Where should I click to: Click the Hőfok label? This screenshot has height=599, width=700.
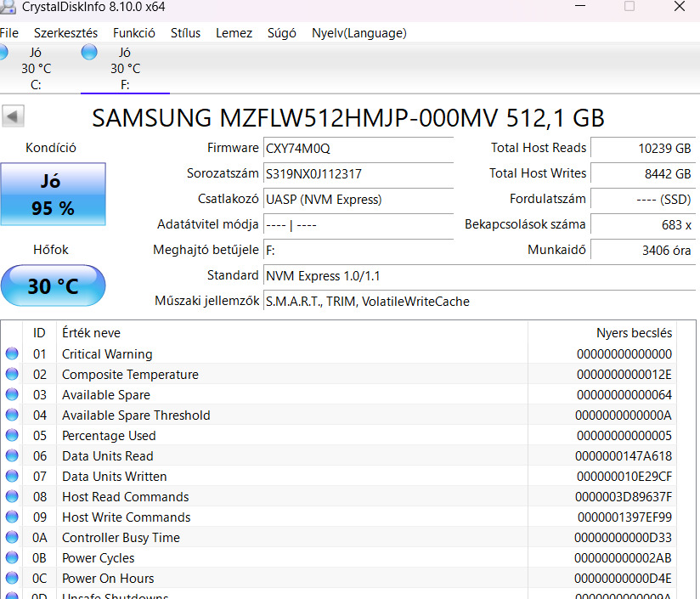[50, 250]
